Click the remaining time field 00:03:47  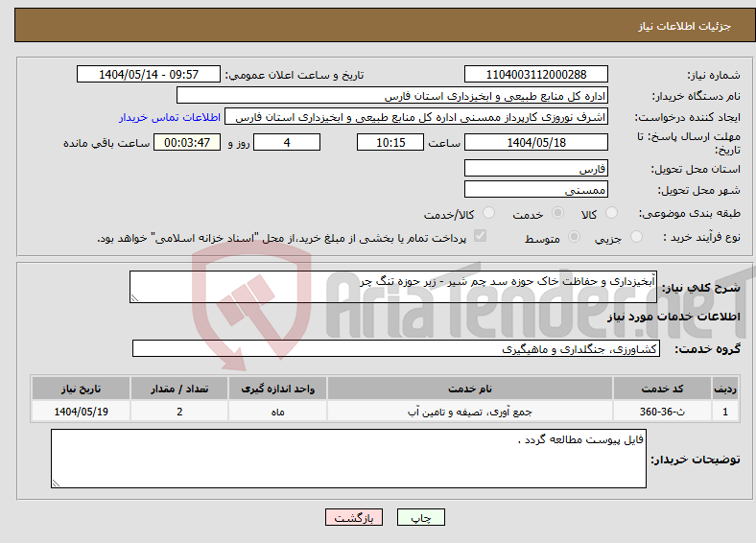pos(187,142)
